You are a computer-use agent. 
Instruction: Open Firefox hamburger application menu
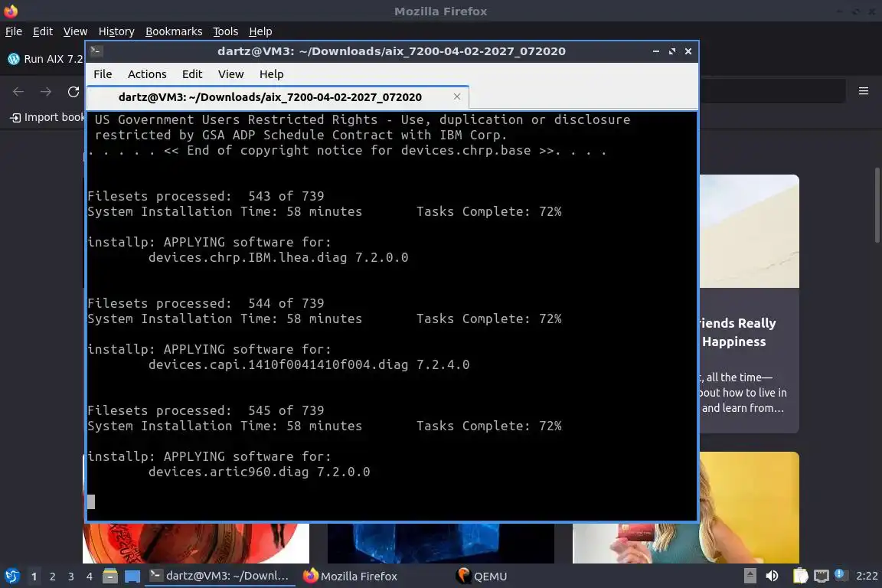click(x=864, y=91)
